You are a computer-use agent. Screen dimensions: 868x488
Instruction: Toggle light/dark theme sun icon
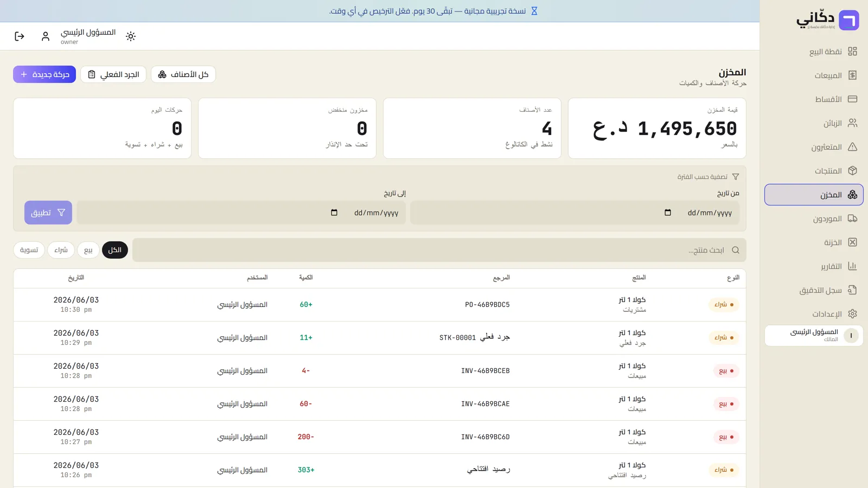(x=131, y=36)
